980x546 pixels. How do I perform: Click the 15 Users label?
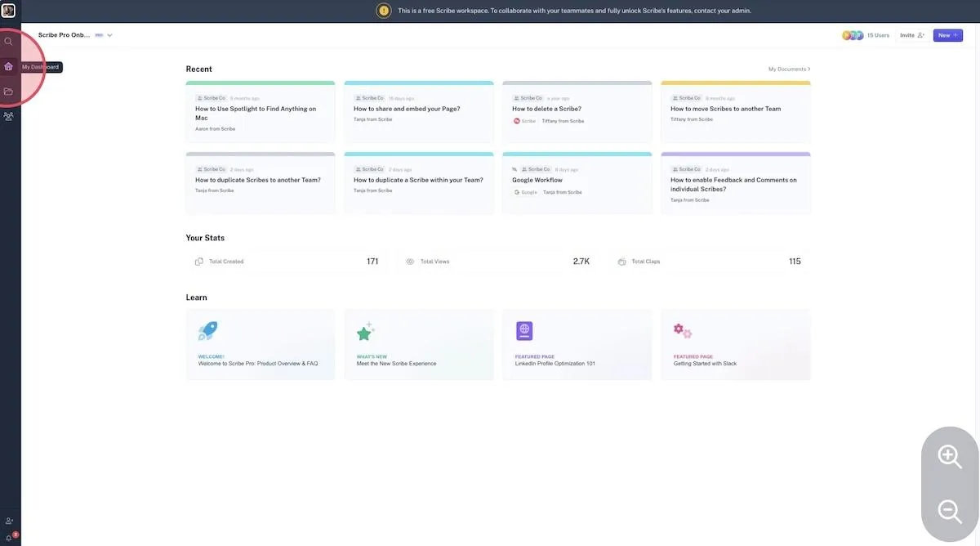tap(878, 35)
